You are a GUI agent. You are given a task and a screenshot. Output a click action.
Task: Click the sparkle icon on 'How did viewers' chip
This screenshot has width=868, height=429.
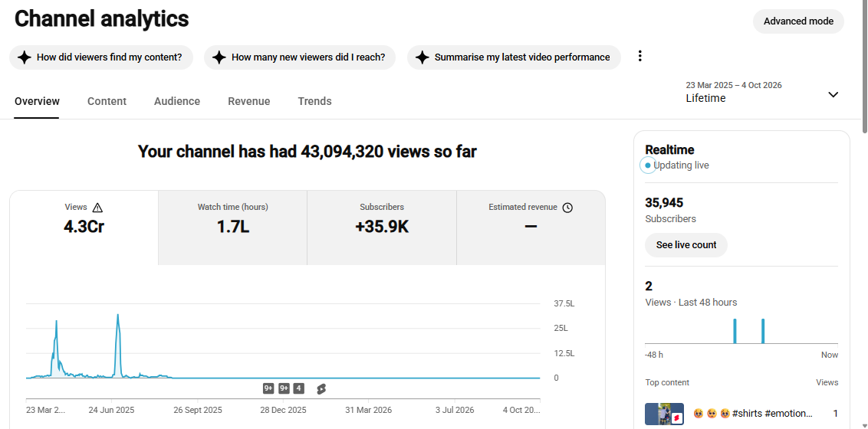(x=24, y=57)
